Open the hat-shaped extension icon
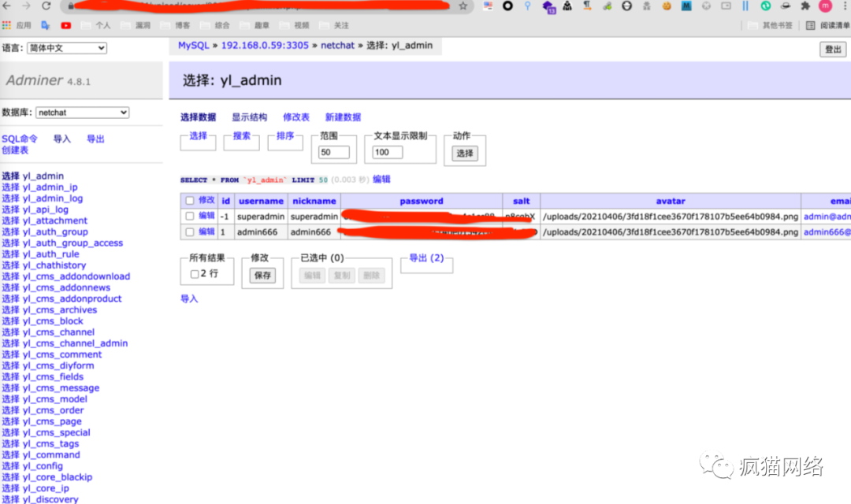Viewport: 851px width, 504px height. (x=786, y=6)
